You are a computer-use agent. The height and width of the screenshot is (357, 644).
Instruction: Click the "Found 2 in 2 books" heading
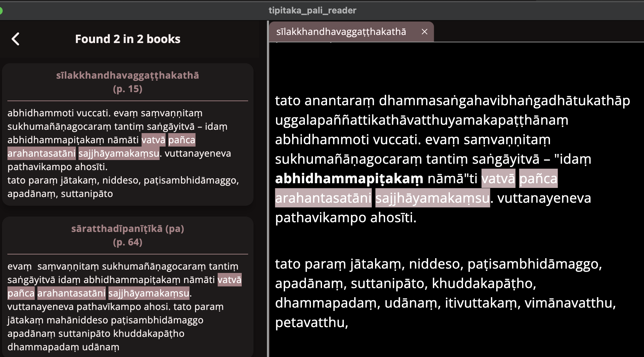(x=128, y=39)
